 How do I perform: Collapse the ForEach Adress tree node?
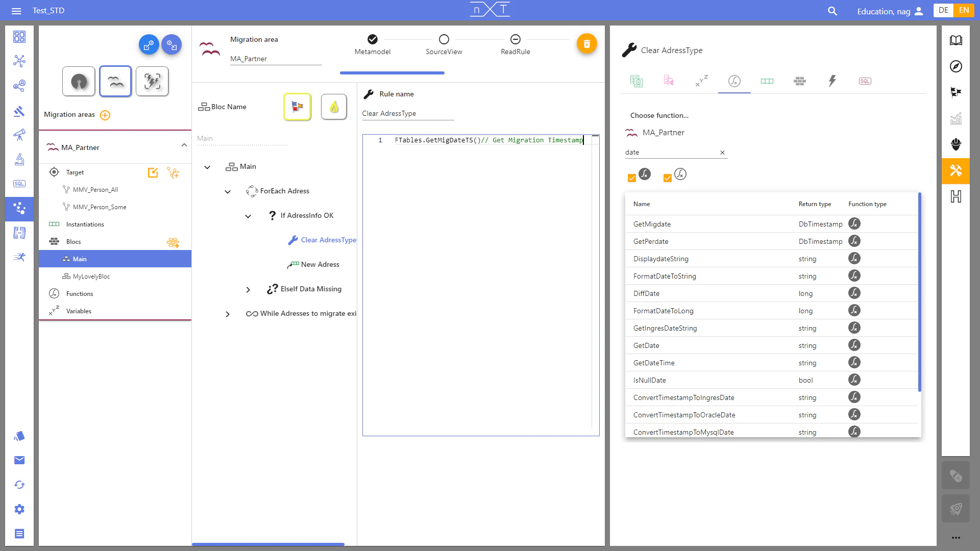tap(228, 192)
